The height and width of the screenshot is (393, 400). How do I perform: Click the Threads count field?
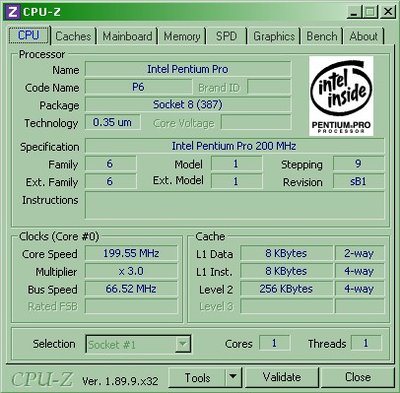click(366, 343)
